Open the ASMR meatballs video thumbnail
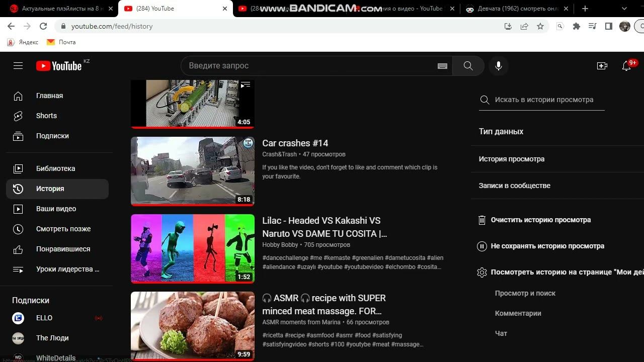This screenshot has height=362, width=644. click(x=193, y=326)
